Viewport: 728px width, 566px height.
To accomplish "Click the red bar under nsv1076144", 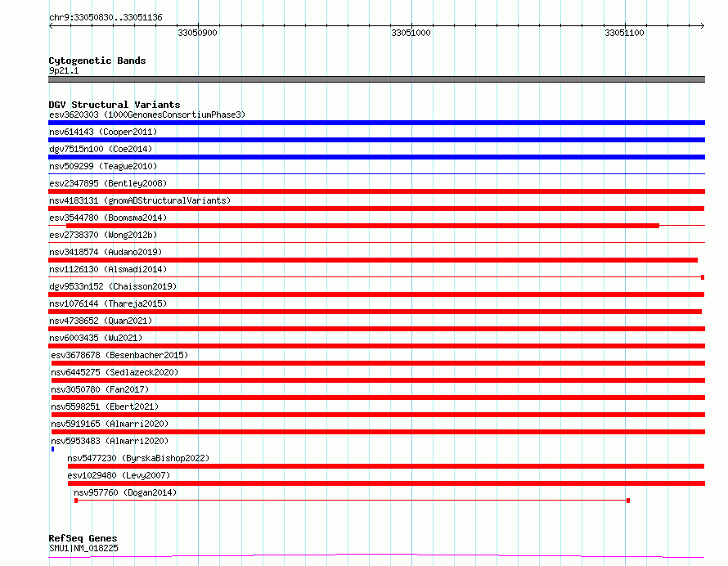I will (x=375, y=312).
